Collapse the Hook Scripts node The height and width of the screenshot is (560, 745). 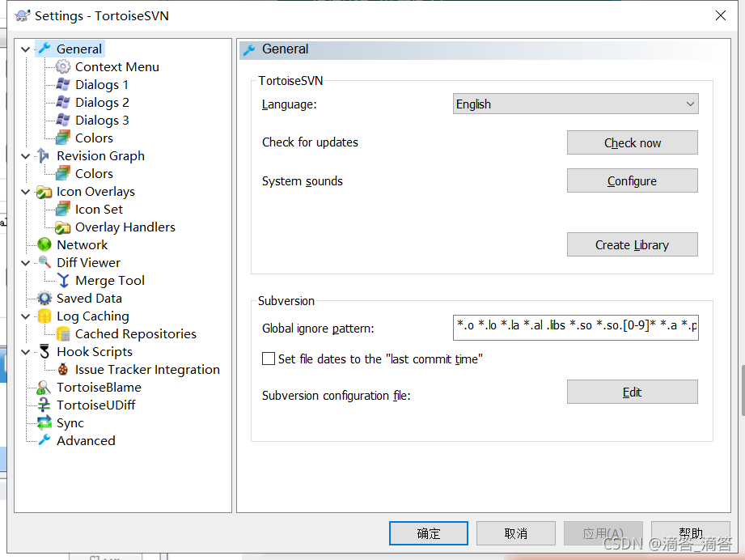tap(26, 352)
